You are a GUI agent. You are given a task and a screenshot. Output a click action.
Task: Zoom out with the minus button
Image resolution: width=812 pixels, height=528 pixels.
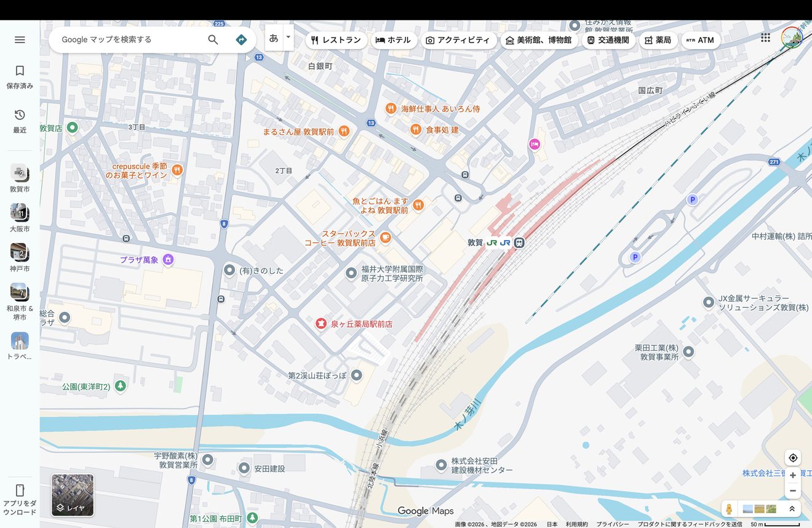click(x=793, y=491)
